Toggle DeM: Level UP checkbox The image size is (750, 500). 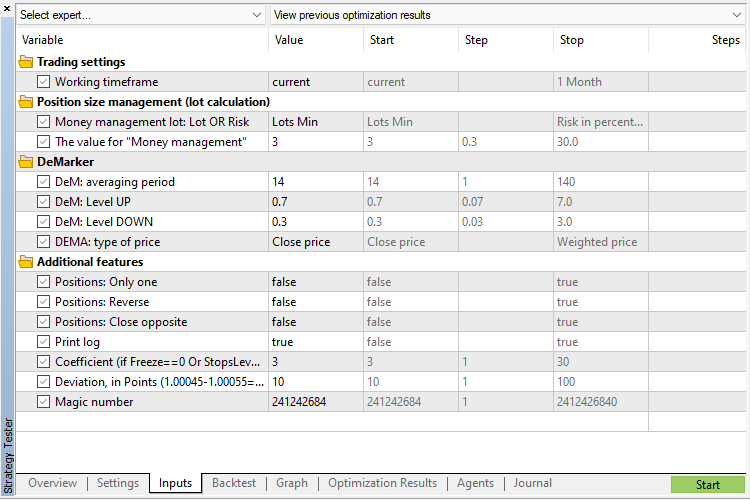(x=43, y=202)
